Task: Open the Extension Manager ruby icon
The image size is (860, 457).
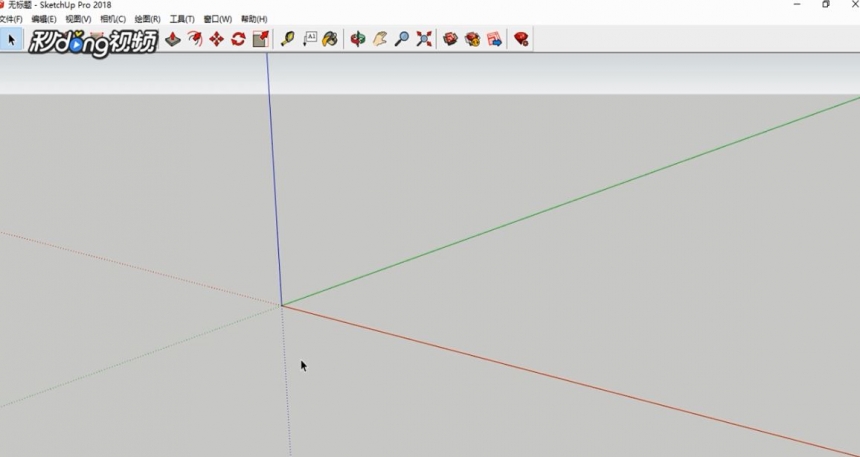Action: 521,39
